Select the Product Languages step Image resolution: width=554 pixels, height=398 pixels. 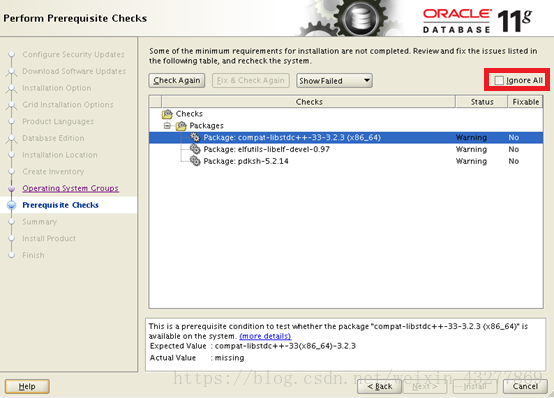click(x=58, y=121)
